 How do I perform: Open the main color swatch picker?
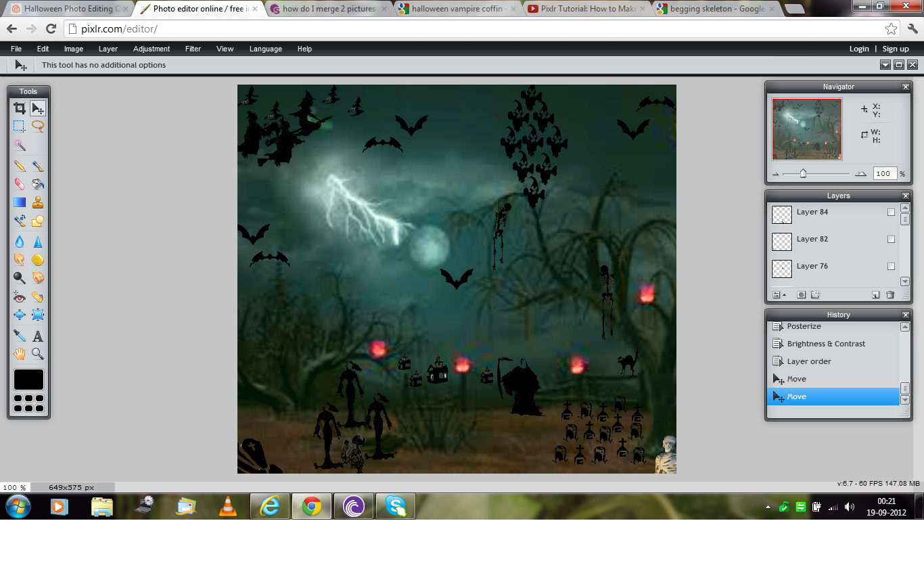pyautogui.click(x=28, y=380)
